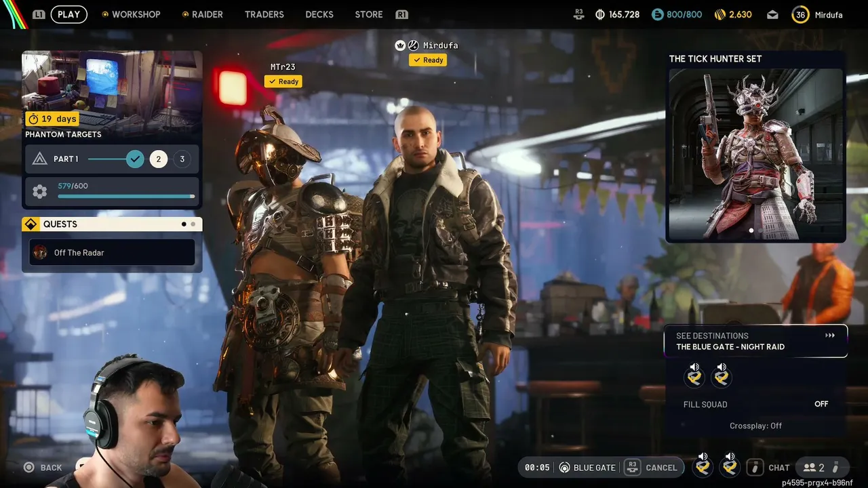Toggle the Crossplay: Off setting
The width and height of the screenshot is (868, 488).
pyautogui.click(x=755, y=426)
